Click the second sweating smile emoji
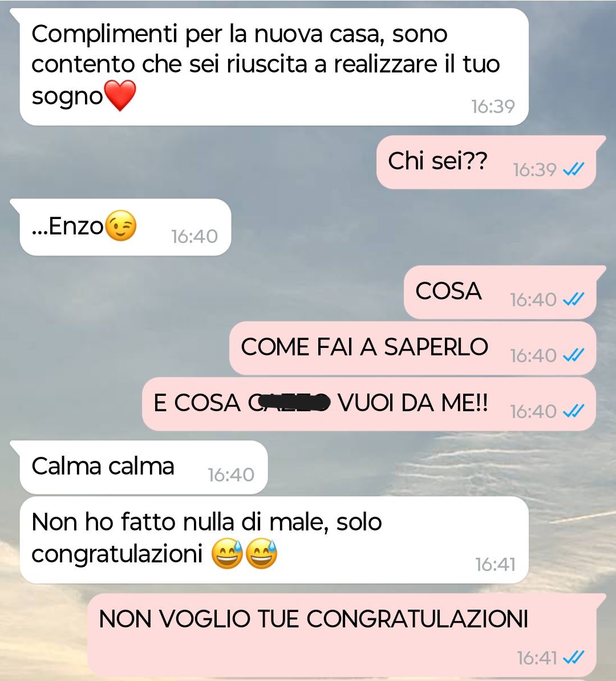616x681 pixels. (262, 554)
